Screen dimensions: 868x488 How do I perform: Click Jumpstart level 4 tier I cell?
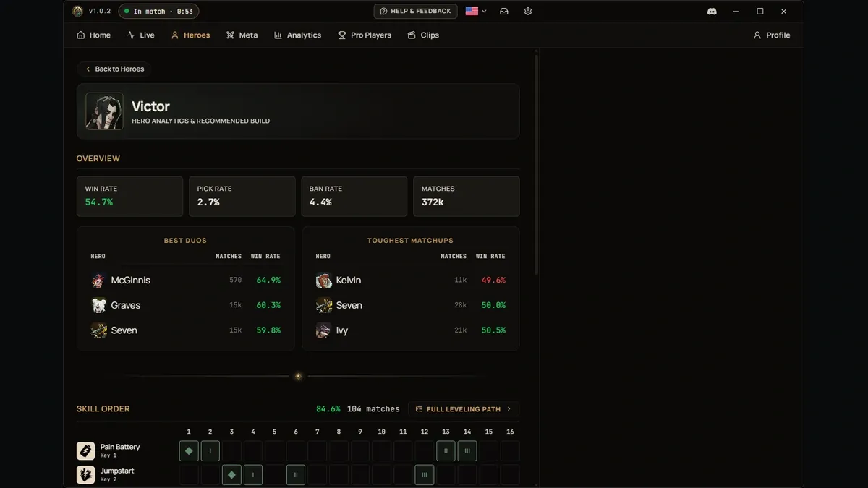[x=253, y=475]
